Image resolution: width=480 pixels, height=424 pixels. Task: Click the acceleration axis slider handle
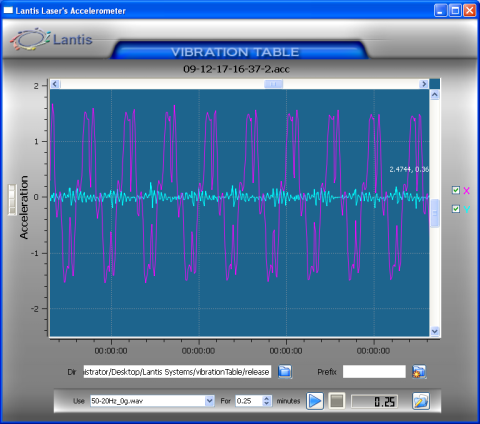12,200
